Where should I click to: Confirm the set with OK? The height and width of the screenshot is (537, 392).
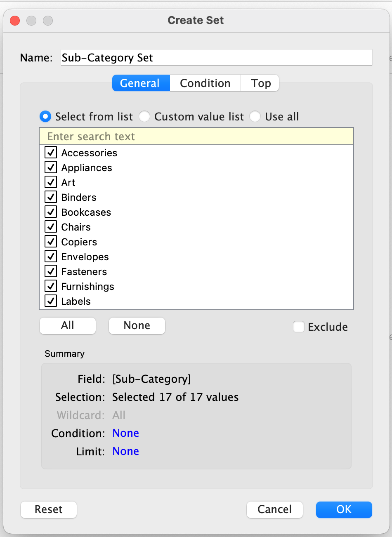pos(344,509)
